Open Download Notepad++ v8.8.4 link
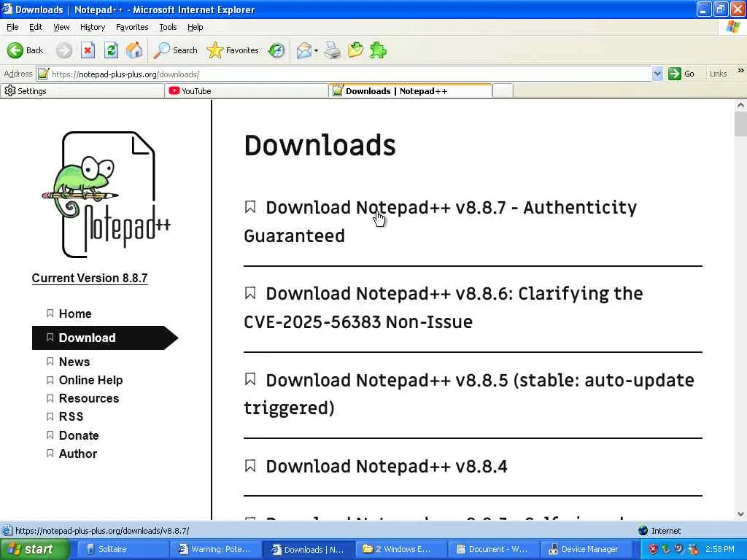The image size is (747, 560). 387,466
